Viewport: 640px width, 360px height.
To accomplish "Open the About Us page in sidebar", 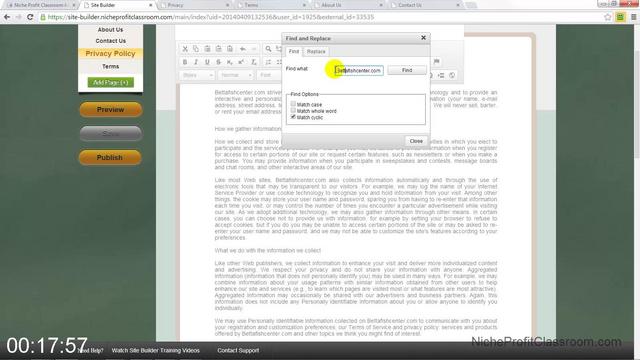I will tap(110, 30).
